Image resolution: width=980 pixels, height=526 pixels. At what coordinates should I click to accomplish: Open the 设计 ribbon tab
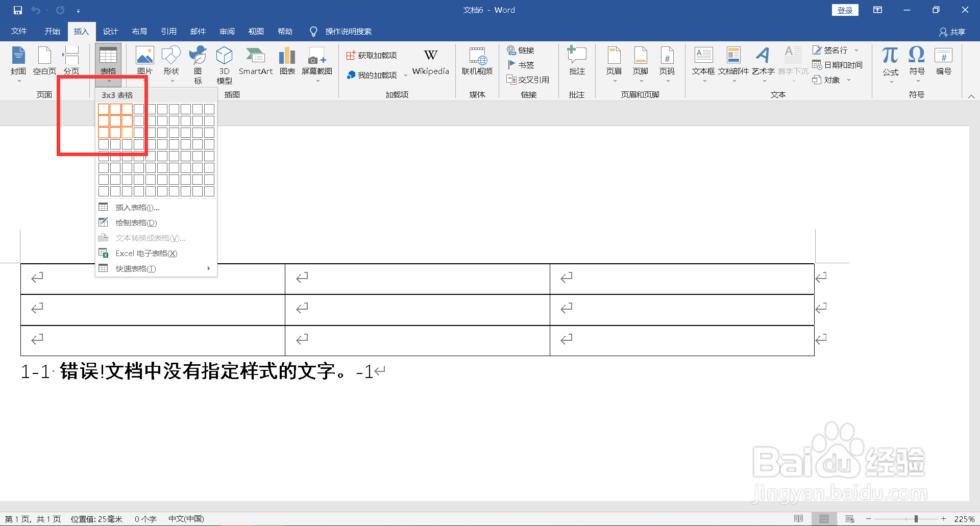click(x=110, y=31)
